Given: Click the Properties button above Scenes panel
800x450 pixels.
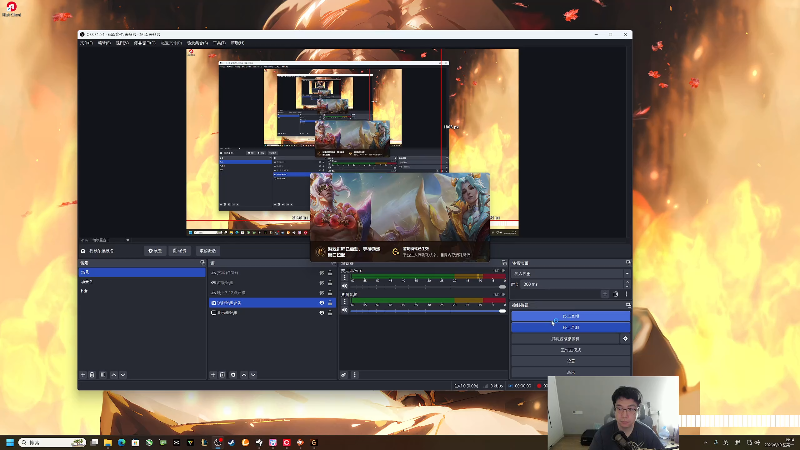Looking at the screenshot, I should [x=155, y=251].
